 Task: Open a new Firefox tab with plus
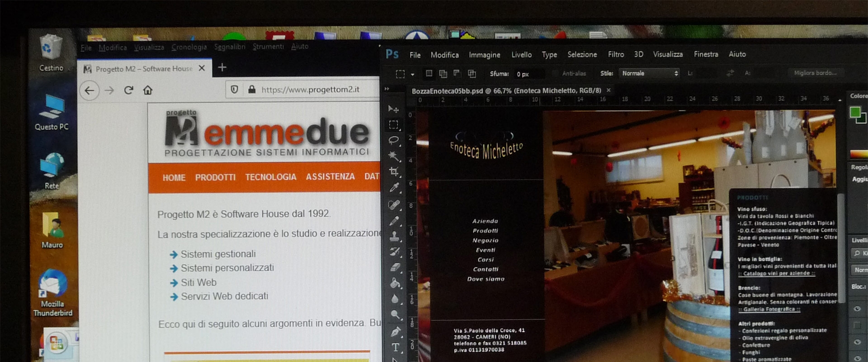(222, 67)
